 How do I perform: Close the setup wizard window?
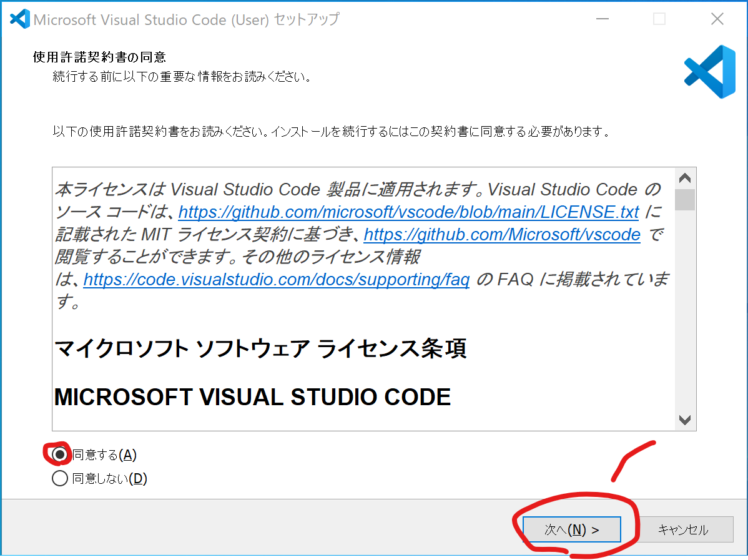click(x=717, y=19)
